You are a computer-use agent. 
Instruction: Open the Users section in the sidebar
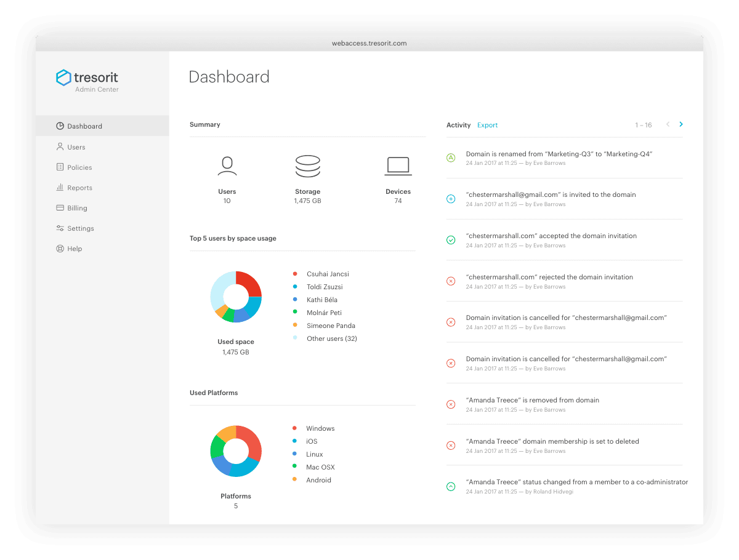75,146
